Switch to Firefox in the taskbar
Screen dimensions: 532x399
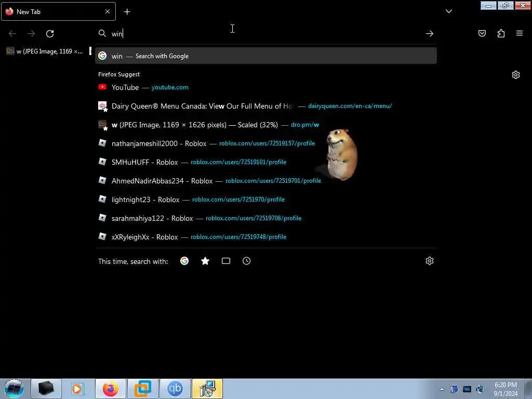[110, 389]
